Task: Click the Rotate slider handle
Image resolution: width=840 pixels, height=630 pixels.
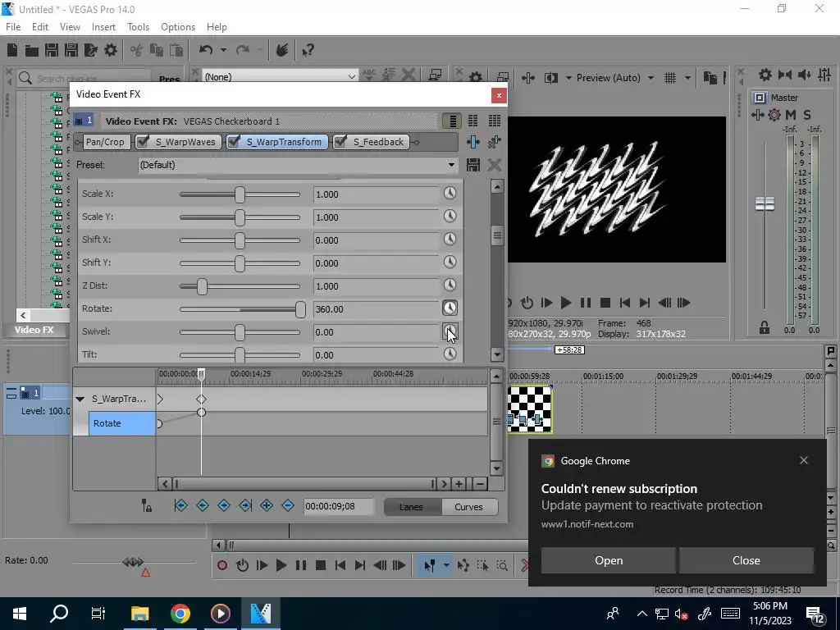Action: 300,309
